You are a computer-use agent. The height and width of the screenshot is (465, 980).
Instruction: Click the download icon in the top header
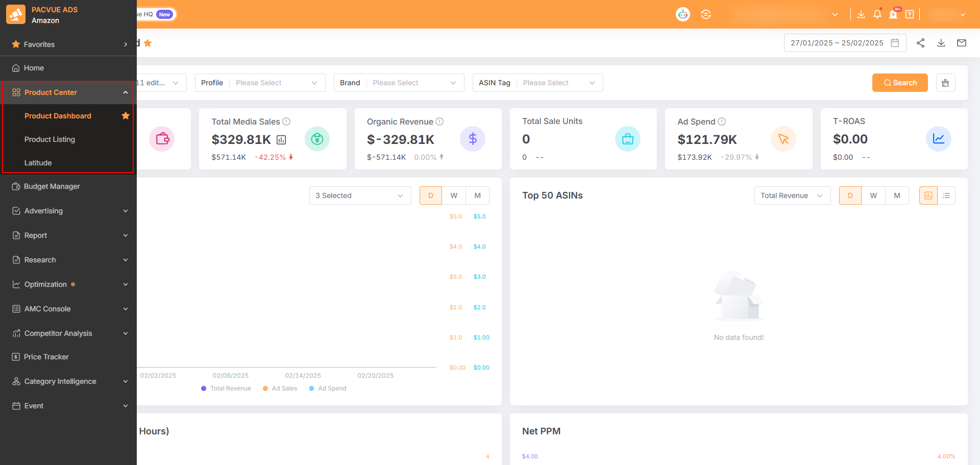861,14
